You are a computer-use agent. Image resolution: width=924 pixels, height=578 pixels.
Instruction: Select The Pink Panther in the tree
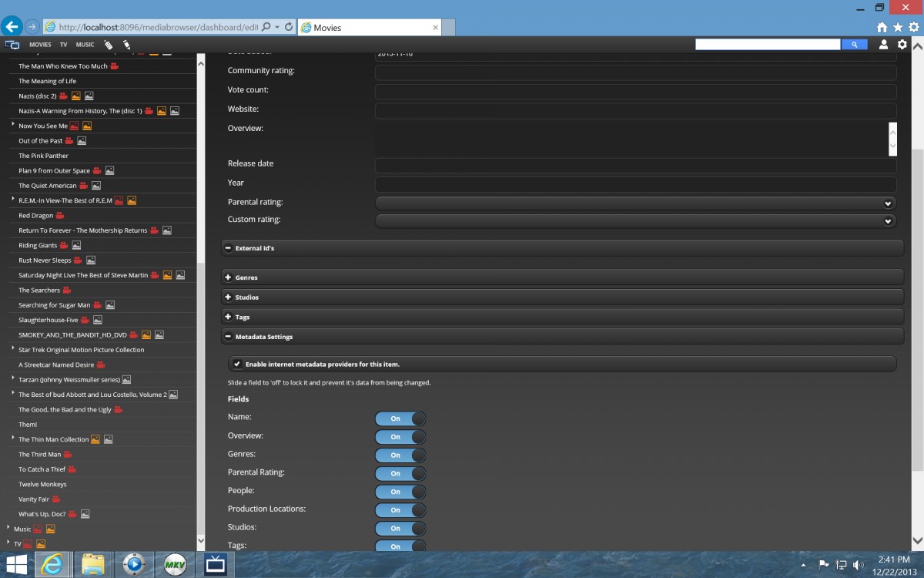pos(43,156)
